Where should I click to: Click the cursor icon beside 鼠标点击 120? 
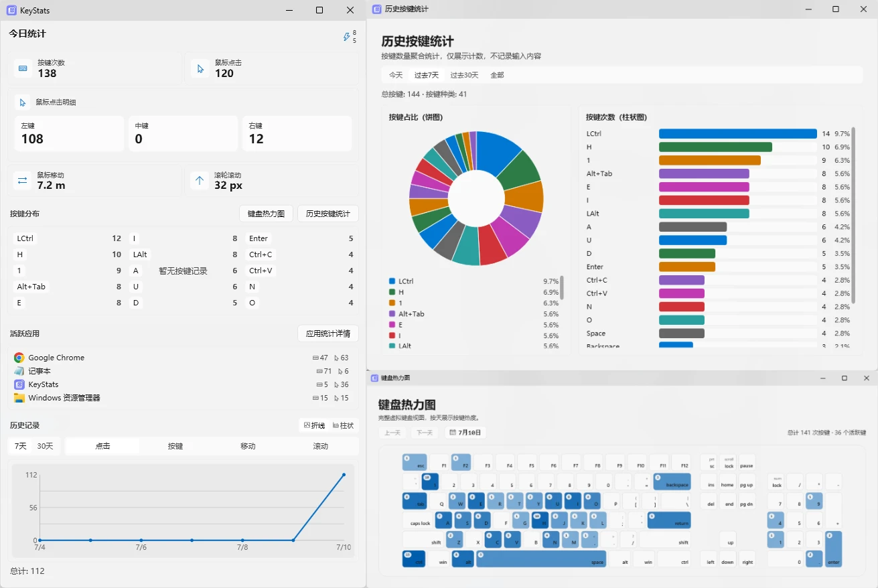tap(200, 68)
